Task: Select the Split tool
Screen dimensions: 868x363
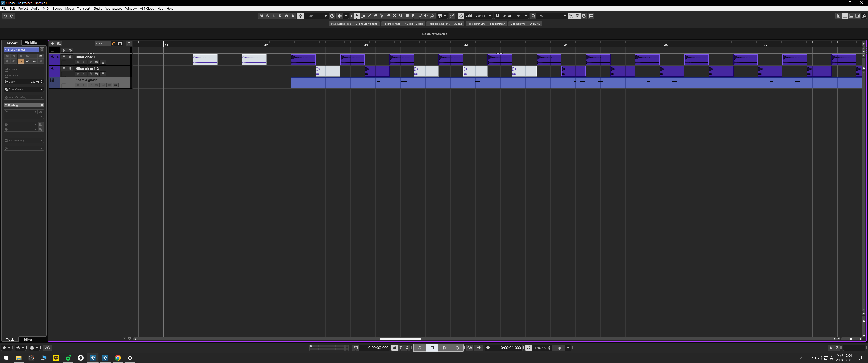Action: pyautogui.click(x=382, y=16)
